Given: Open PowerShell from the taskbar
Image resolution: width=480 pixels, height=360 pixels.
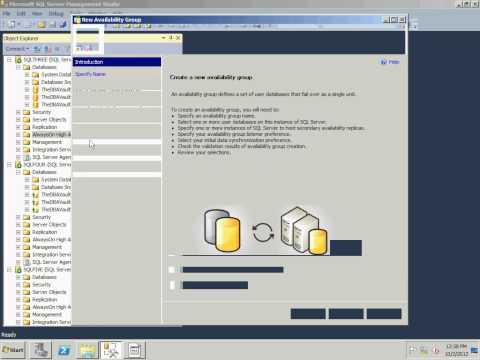Looking at the screenshot, I should (x=64, y=350).
